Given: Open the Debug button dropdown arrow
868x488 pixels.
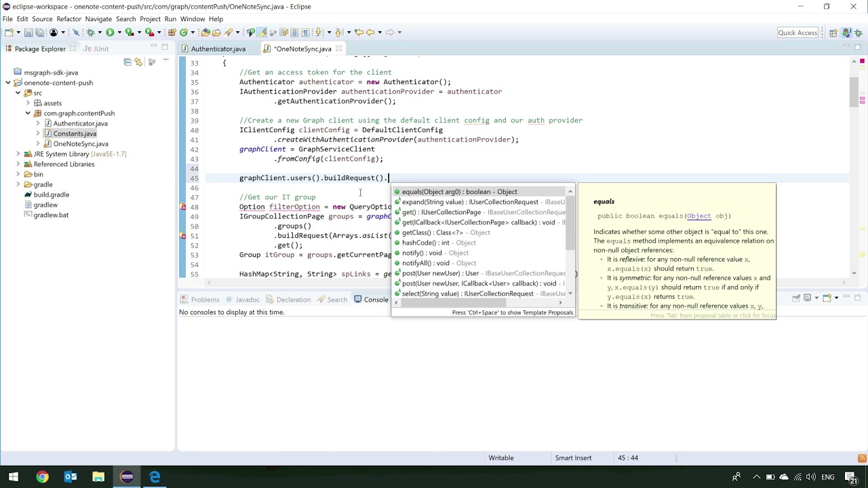Looking at the screenshot, I should click(x=100, y=33).
